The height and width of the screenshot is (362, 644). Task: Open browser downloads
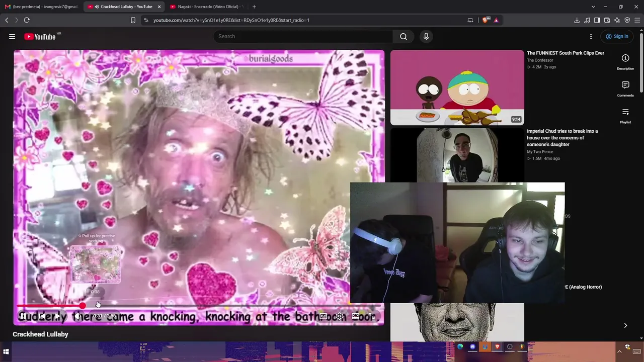coord(577,20)
